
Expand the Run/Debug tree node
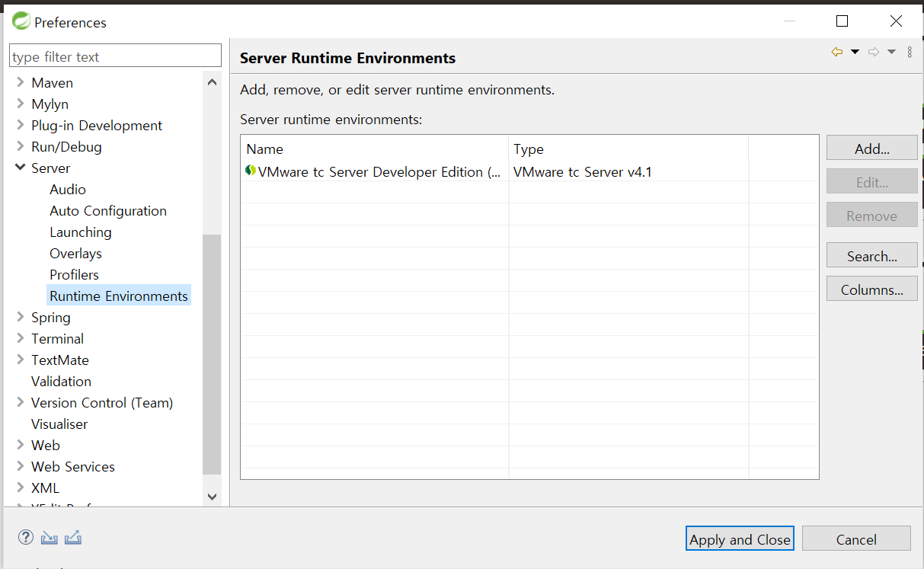pyautogui.click(x=21, y=146)
